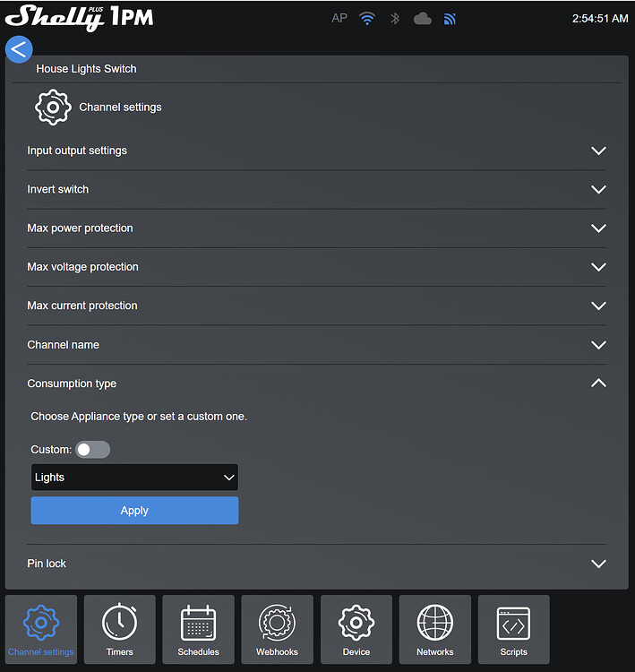Viewport: 635px width, 672px height.
Task: Expand Max power protection section
Action: [x=317, y=228]
